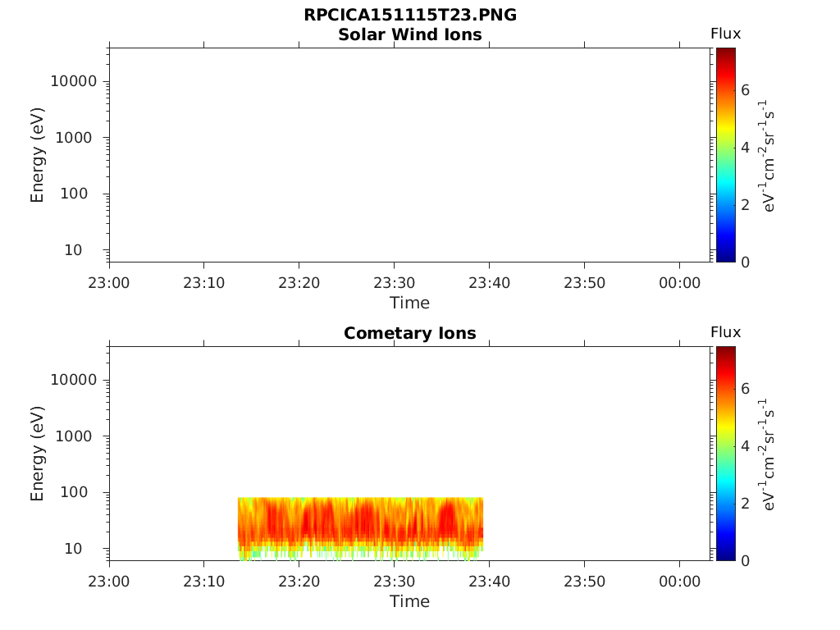This screenshot has width=840, height=630.
Task: Click the Time axis label of bottom plot
Action: click(x=410, y=601)
